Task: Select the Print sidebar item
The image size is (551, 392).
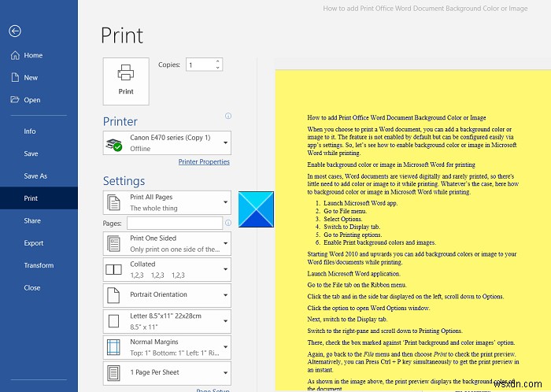Action: pyautogui.click(x=39, y=198)
